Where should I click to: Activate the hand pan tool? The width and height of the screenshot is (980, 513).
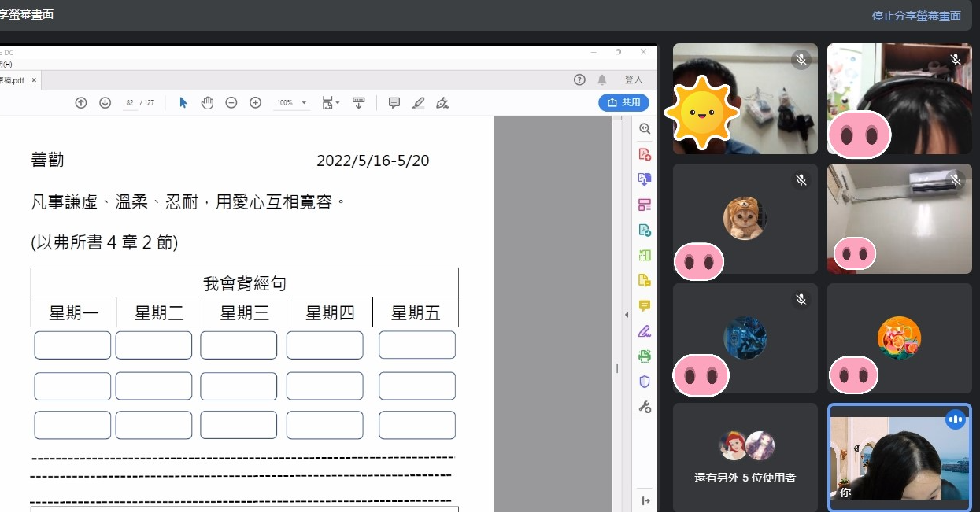(x=207, y=103)
